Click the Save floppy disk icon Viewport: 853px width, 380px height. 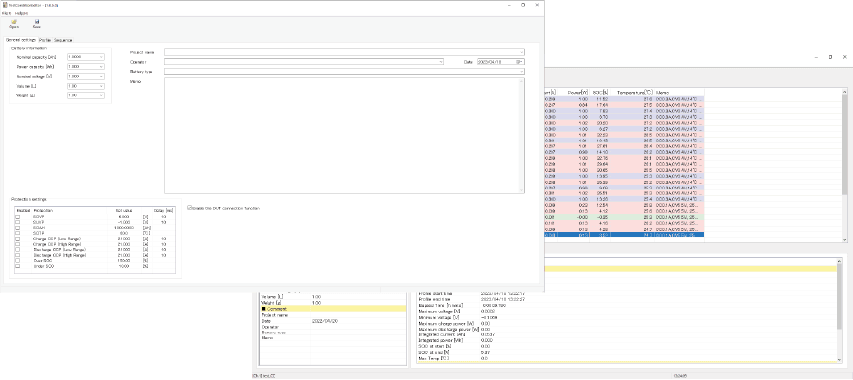click(36, 23)
